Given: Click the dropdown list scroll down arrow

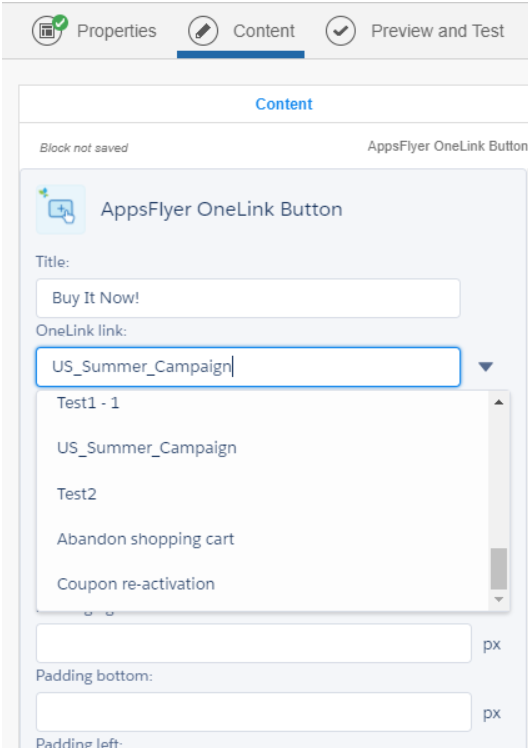Looking at the screenshot, I should coord(499,600).
